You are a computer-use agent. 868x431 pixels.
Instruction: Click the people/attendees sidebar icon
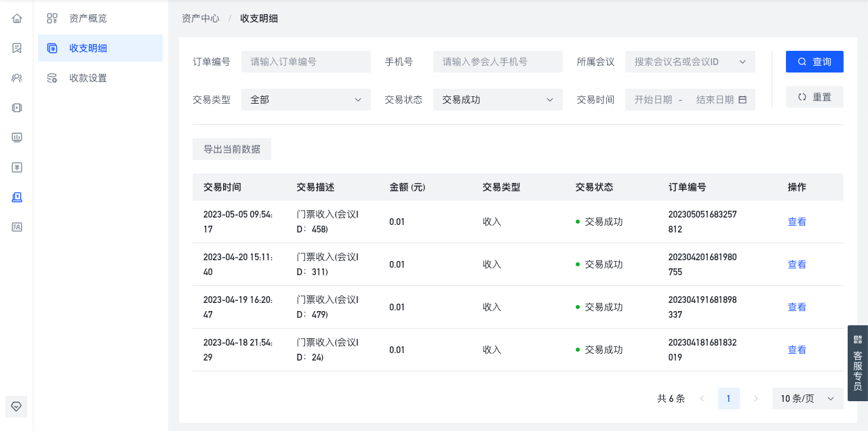point(17,78)
